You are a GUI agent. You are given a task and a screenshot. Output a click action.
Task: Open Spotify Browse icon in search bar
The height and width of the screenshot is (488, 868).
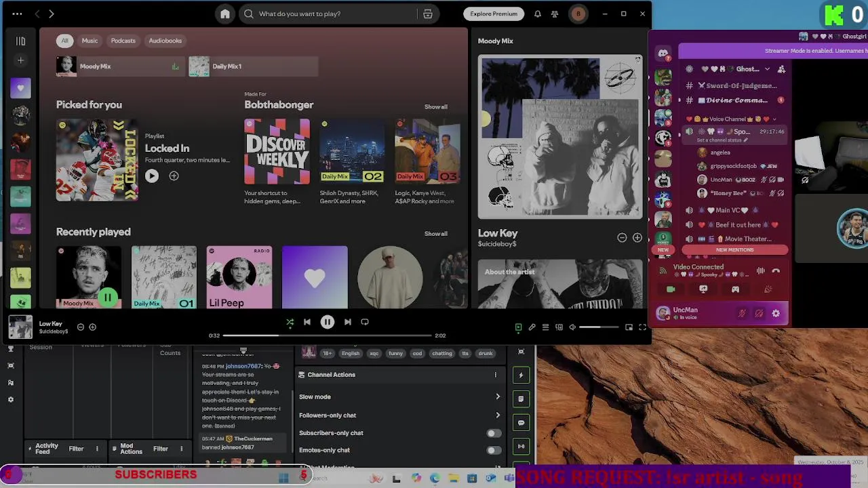pos(428,14)
